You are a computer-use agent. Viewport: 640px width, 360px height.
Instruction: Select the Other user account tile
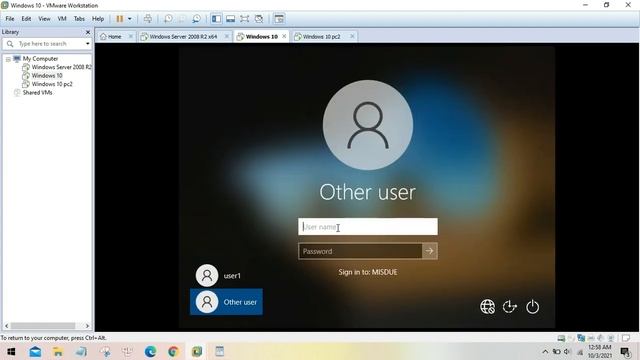tap(226, 302)
